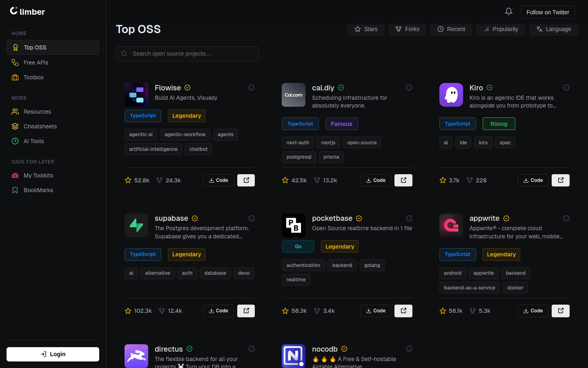Sort projects by Forks
Image resolution: width=588 pixels, height=368 pixels.
point(407,29)
